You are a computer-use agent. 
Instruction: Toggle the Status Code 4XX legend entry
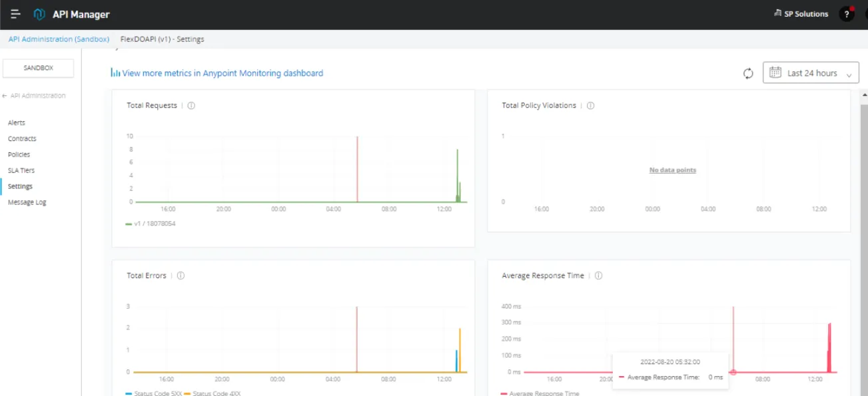212,393
